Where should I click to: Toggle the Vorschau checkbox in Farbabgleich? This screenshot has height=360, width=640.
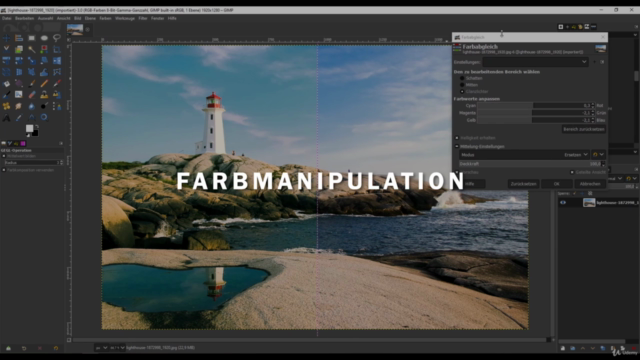[x=457, y=172]
